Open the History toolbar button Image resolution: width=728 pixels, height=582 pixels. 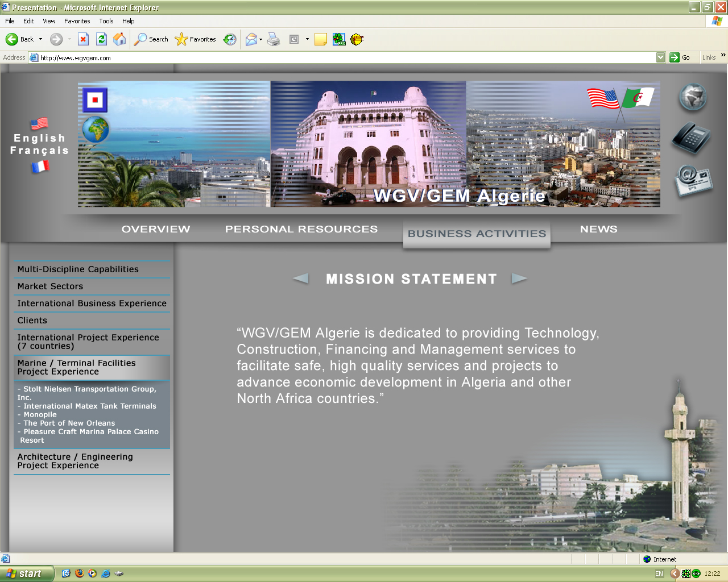(x=230, y=39)
